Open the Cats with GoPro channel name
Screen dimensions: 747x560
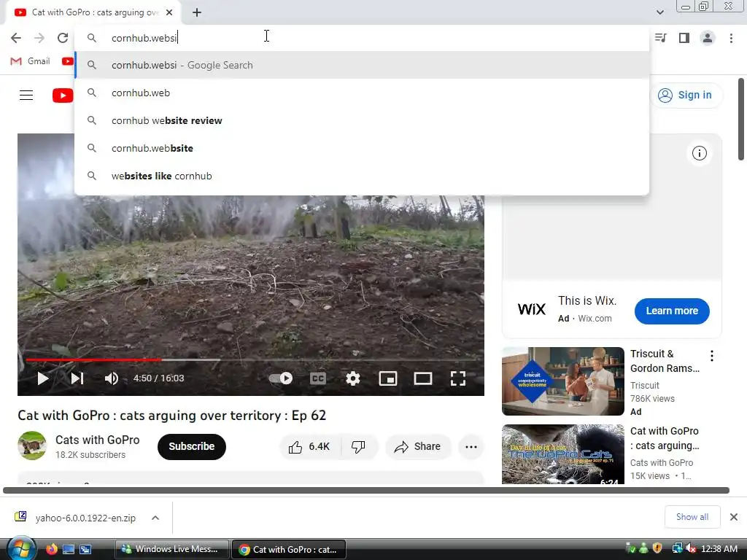pyautogui.click(x=97, y=440)
